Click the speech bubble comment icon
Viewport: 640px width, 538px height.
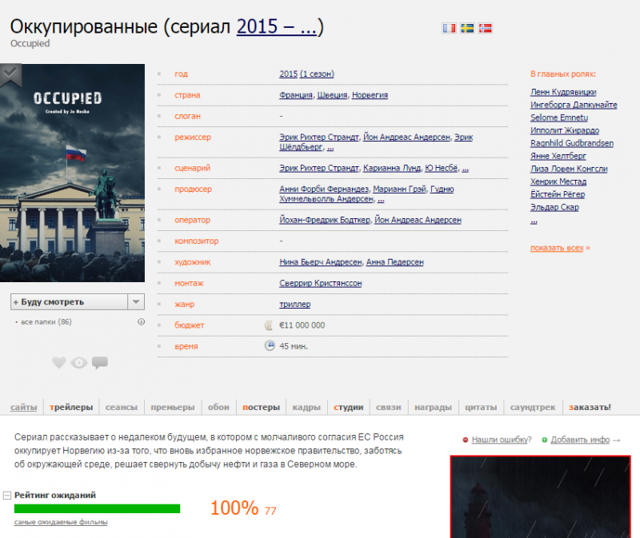(100, 363)
